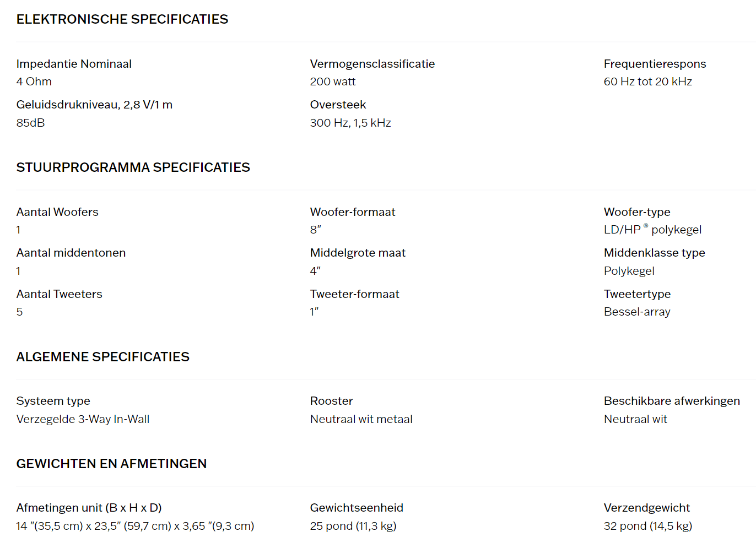
Task: Click the 60 Hz tot 20 kHz value
Action: click(x=648, y=82)
